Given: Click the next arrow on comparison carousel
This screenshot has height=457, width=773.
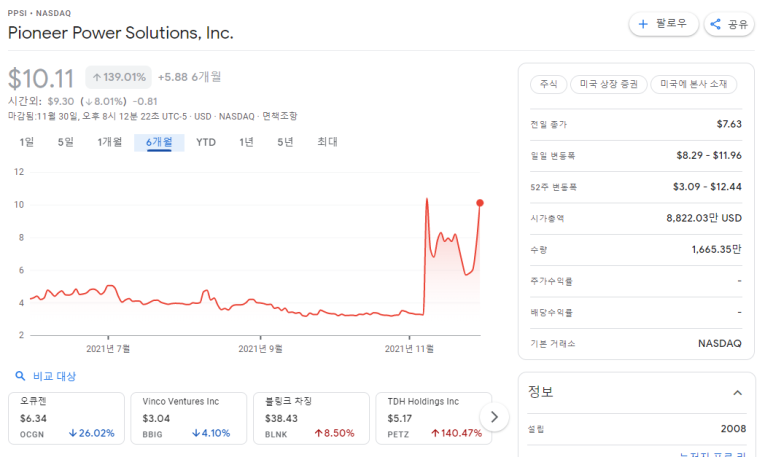Looking at the screenshot, I should click(x=494, y=417).
